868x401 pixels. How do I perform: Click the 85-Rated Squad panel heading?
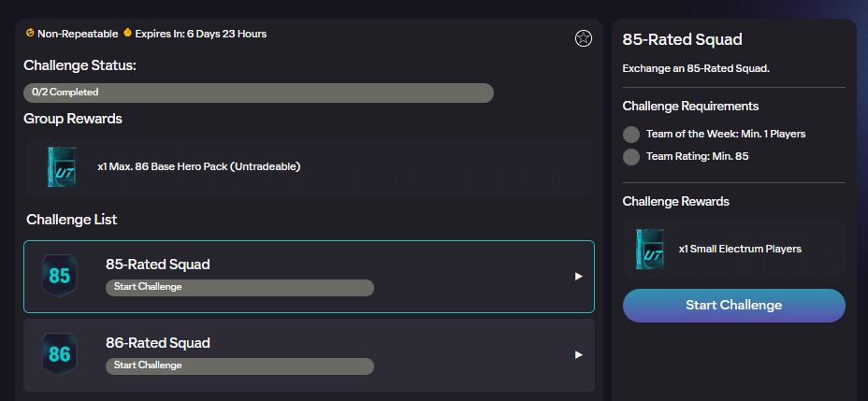[x=683, y=40]
